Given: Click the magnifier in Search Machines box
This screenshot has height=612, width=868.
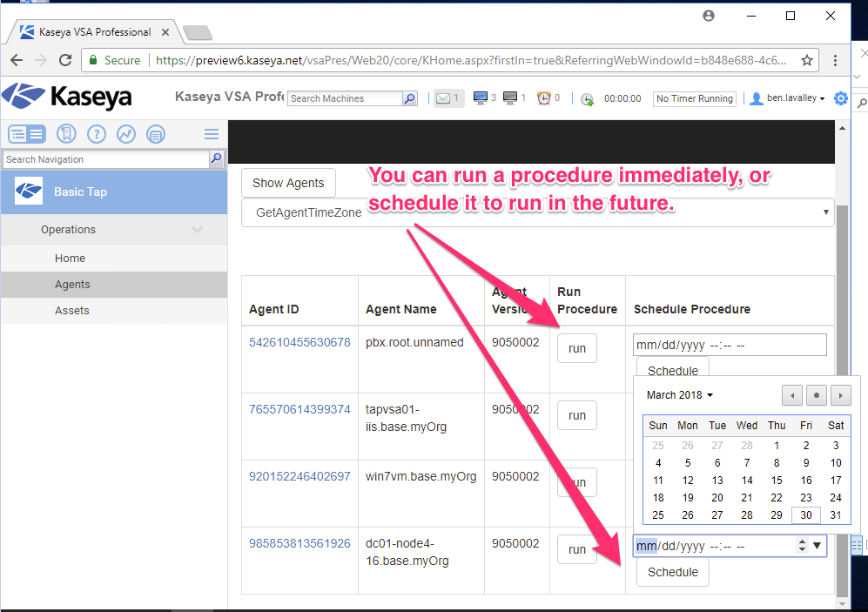Looking at the screenshot, I should click(x=410, y=98).
